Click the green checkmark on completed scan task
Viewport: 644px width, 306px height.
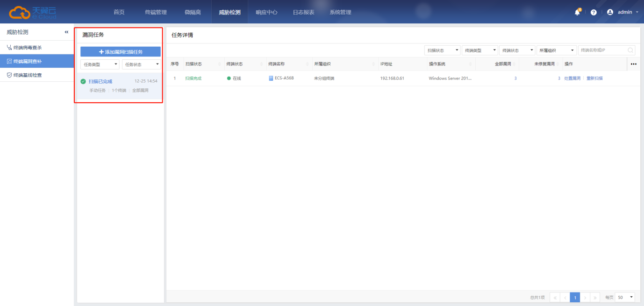(83, 81)
